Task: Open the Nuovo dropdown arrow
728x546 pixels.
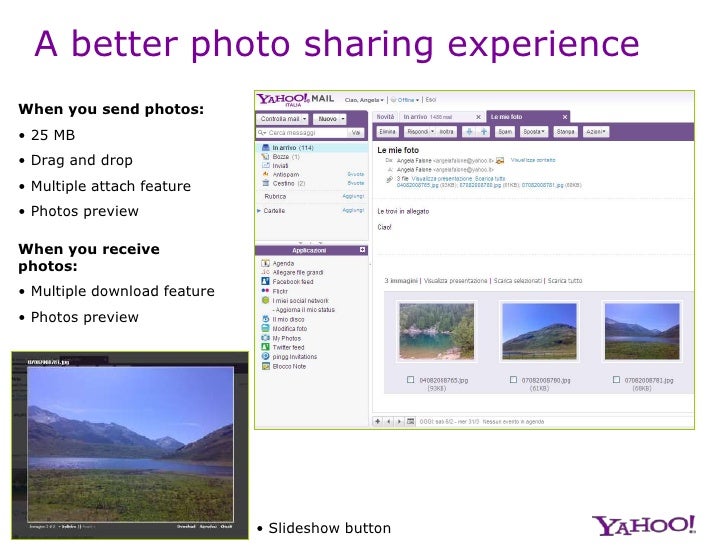Action: tap(343, 119)
